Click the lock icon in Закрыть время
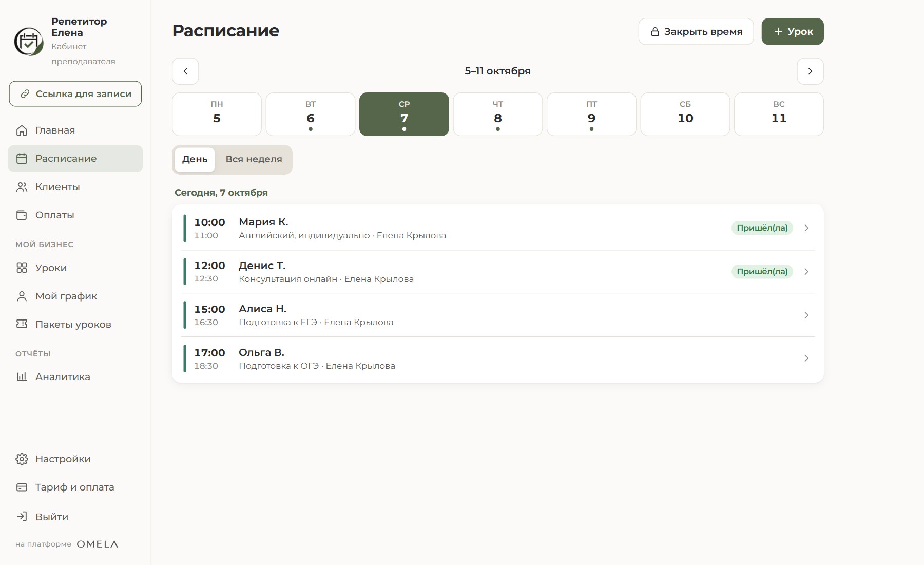Screen dimensions: 924x565 (x=655, y=32)
